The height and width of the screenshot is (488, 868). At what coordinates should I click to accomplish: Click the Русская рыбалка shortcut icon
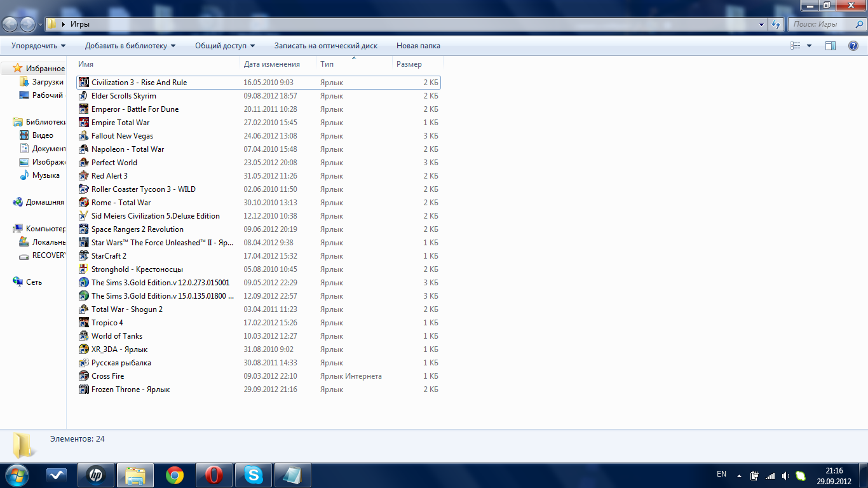tap(83, 363)
